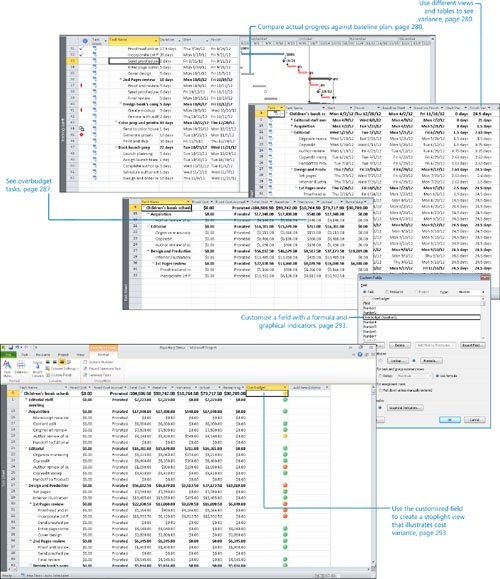This screenshot has height=579, width=500.
Task: Select Overbudget (Number3) in the field list
Action: coord(421,317)
